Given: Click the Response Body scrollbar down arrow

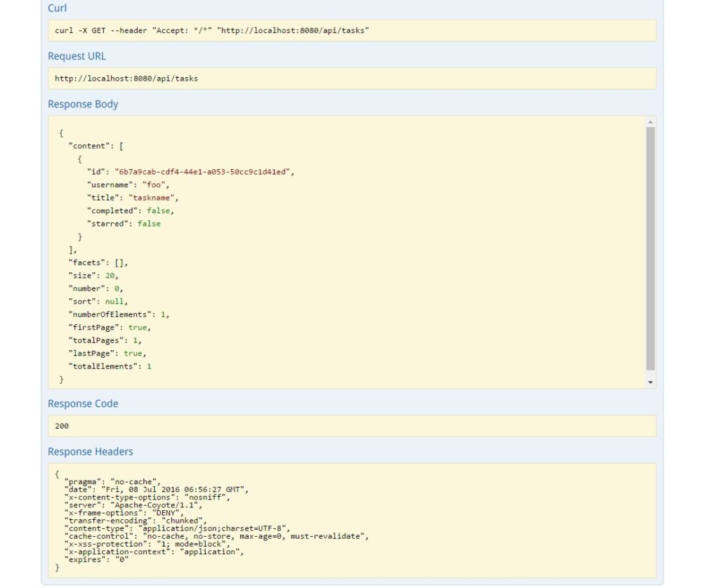Looking at the screenshot, I should (652, 381).
